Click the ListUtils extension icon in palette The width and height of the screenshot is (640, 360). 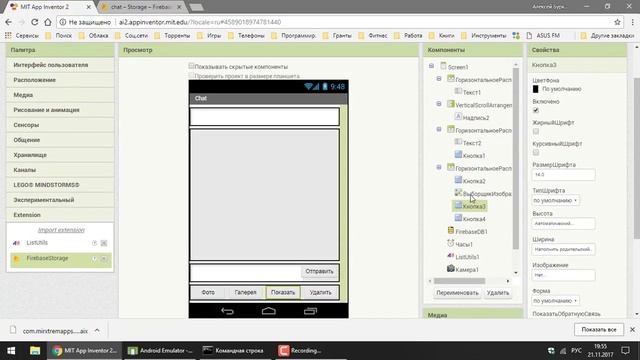click(x=16, y=243)
